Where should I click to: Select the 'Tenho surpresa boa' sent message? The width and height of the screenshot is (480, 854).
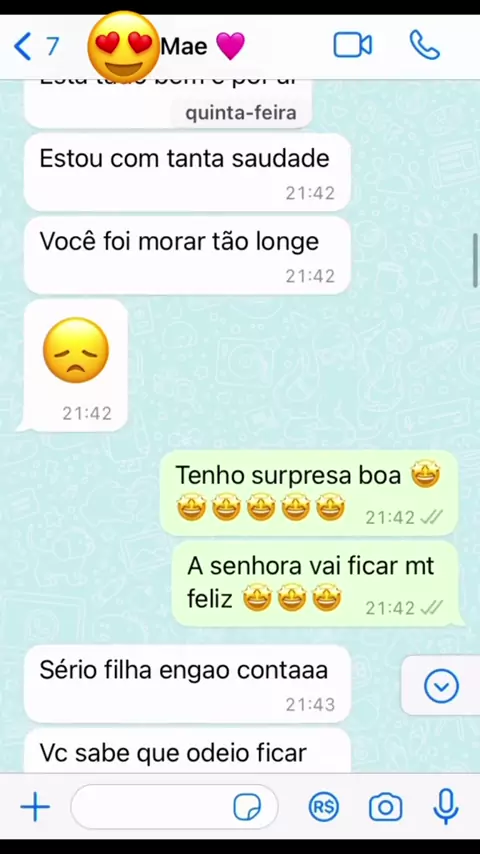click(x=308, y=493)
